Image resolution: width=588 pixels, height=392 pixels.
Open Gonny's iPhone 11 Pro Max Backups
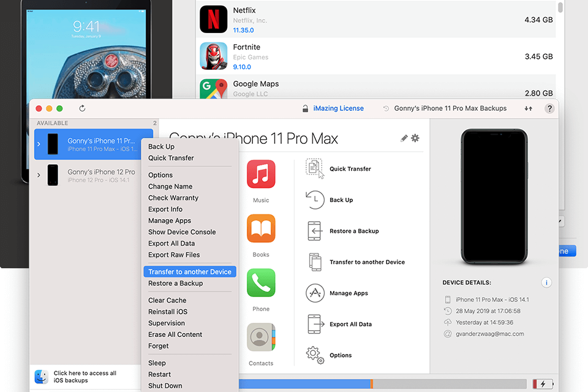(x=450, y=108)
